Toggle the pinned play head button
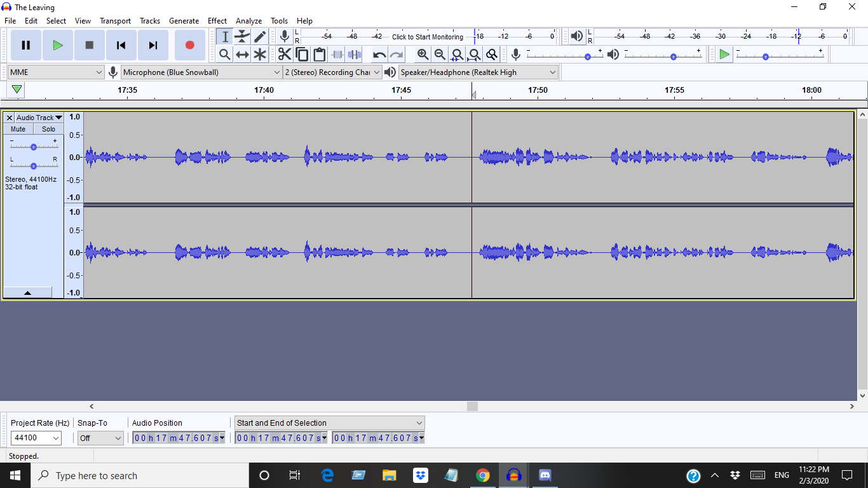The height and width of the screenshot is (488, 868). tap(17, 90)
